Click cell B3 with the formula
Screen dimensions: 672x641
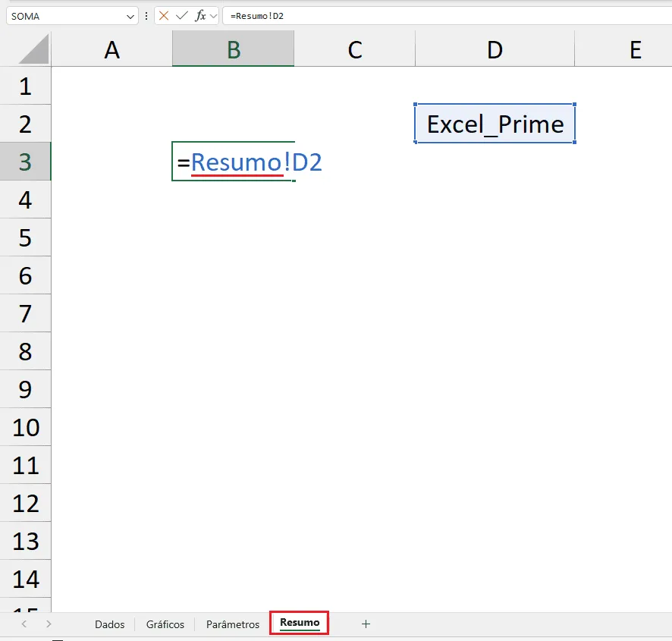(x=233, y=162)
